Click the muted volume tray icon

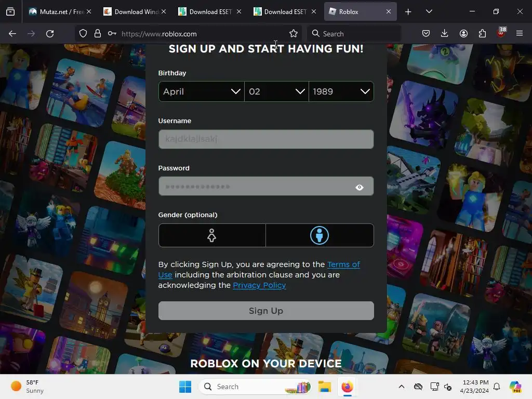448,387
